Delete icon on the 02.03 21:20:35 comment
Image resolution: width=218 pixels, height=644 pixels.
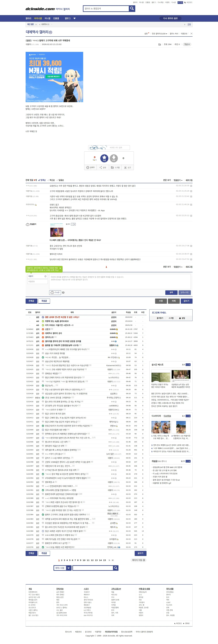point(191,186)
